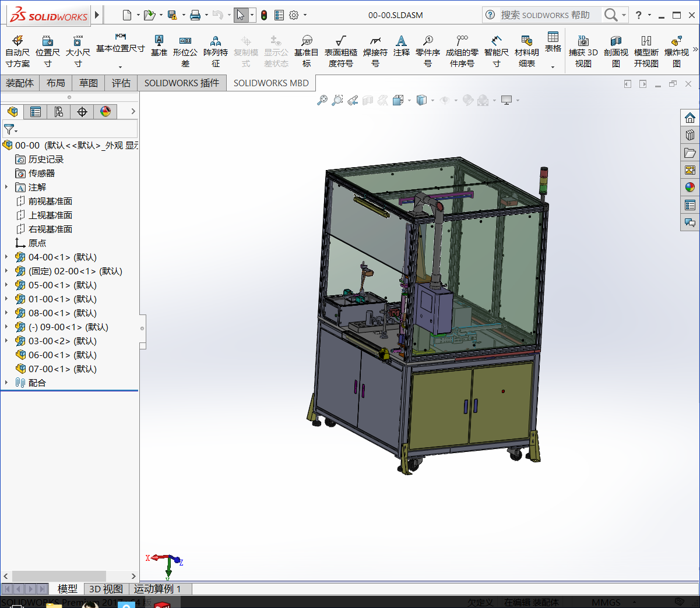Open the DisplayManager color sphere tab
Screen dimensions: 700x608
pos(105,111)
